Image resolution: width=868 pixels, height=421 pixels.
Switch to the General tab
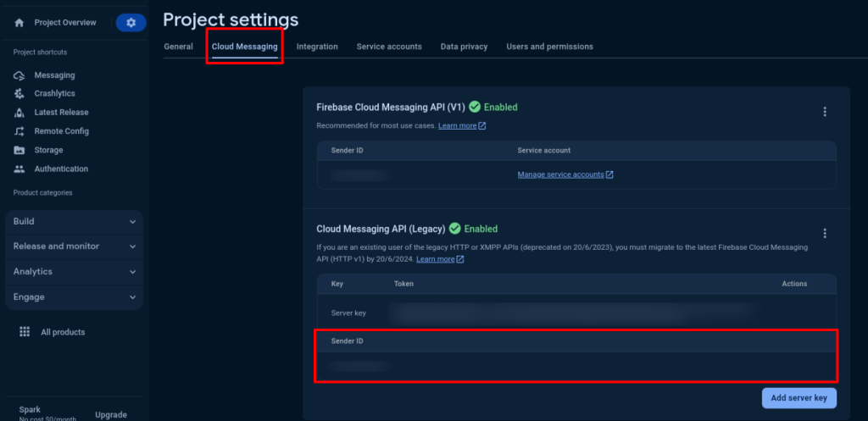click(x=178, y=47)
